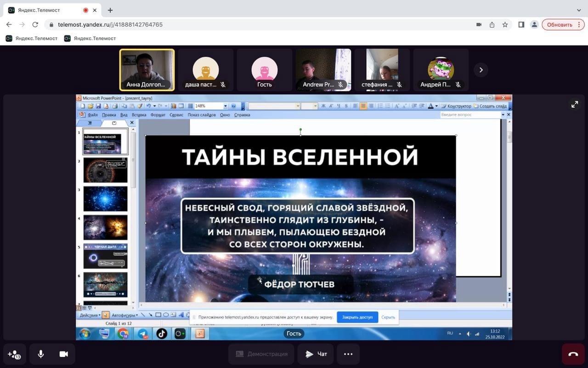Select Анна Долгоп... video thumbnail
Image resolution: width=588 pixels, height=368 pixels.
pos(147,70)
